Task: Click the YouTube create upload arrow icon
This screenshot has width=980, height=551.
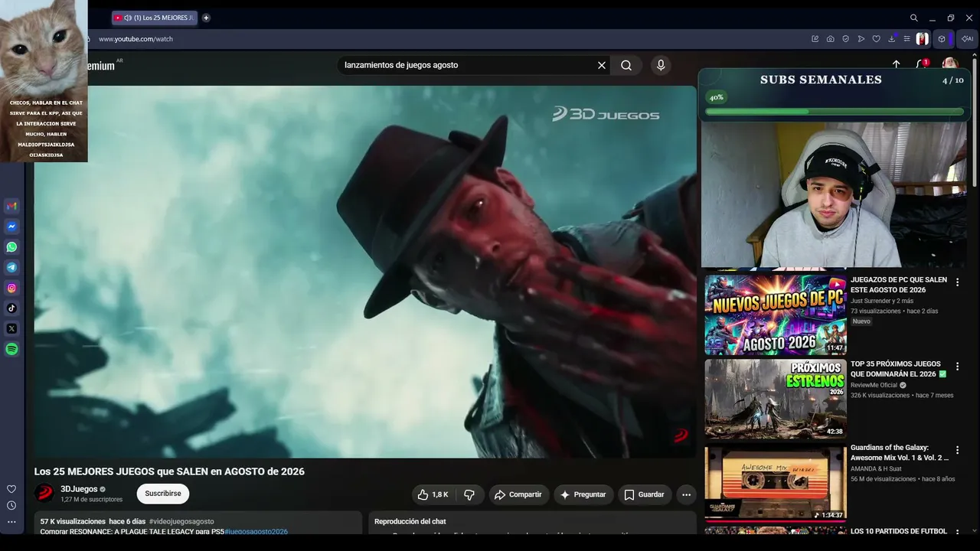Action: coord(897,64)
